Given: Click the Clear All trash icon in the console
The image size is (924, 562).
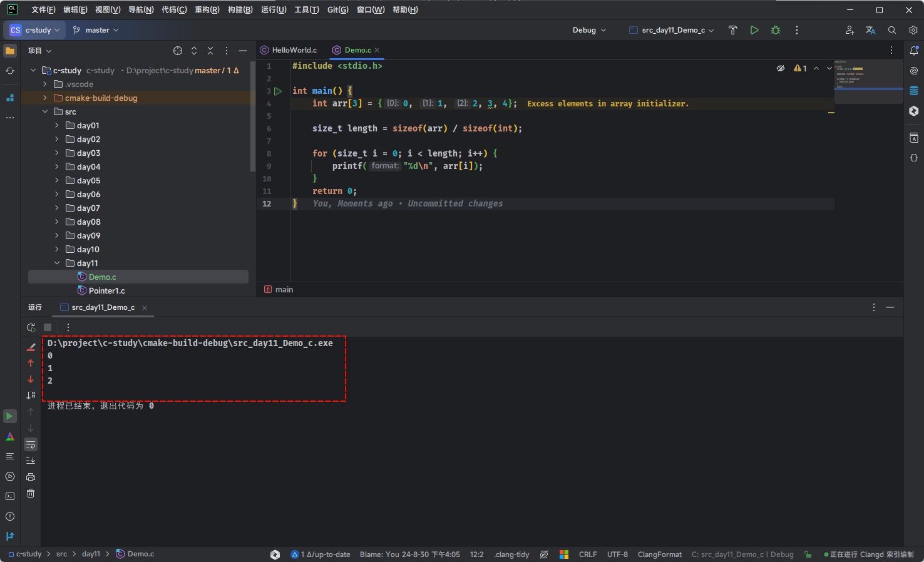Looking at the screenshot, I should pos(31,493).
